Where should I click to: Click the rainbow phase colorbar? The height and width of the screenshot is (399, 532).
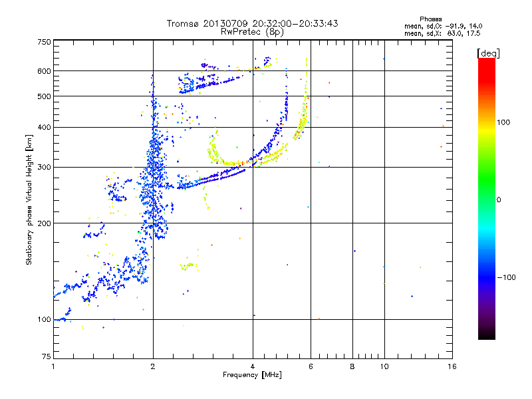[487, 199]
